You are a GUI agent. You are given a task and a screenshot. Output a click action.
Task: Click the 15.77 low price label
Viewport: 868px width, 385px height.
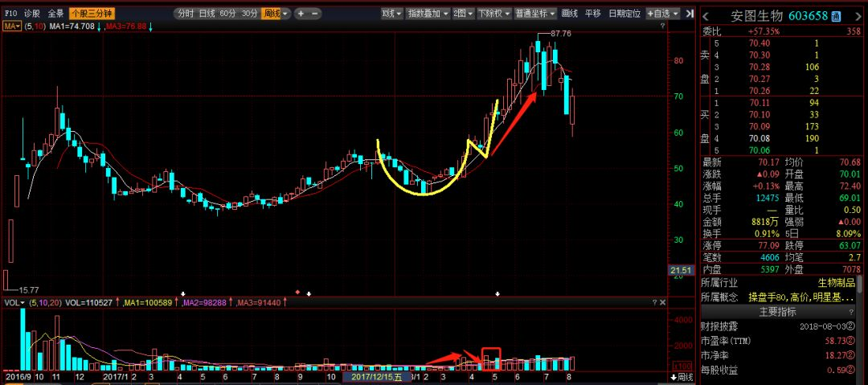point(30,289)
